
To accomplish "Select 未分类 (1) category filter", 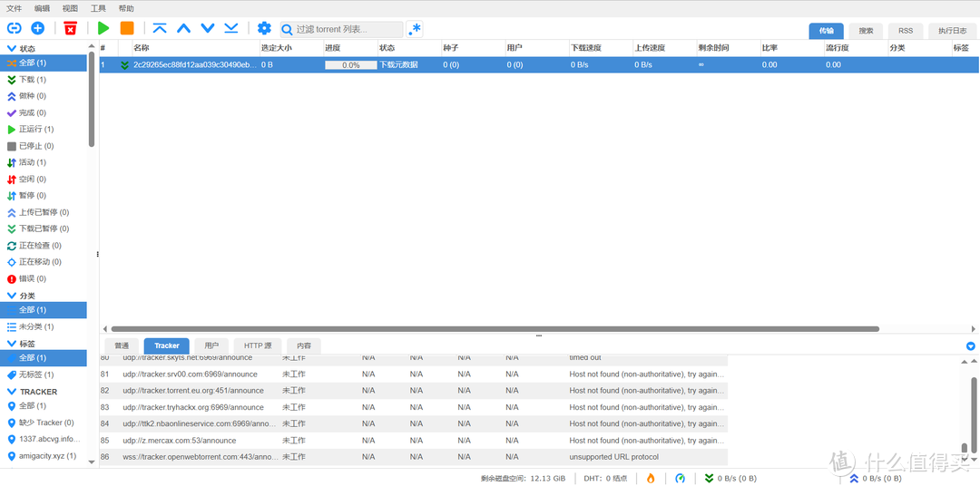I will (x=44, y=326).
